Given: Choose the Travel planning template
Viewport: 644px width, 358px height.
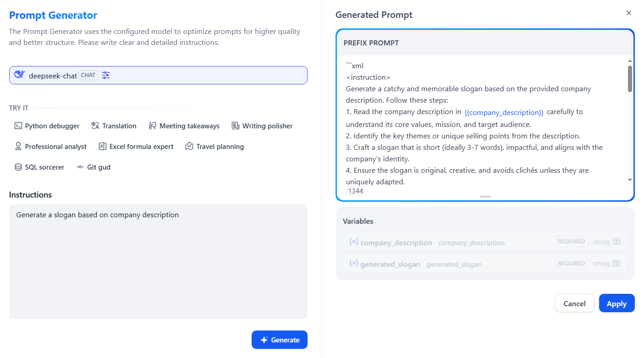Looking at the screenshot, I should [214, 147].
